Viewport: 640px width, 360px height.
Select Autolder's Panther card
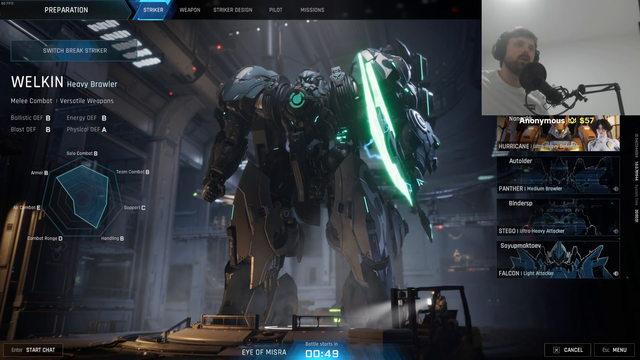click(558, 175)
